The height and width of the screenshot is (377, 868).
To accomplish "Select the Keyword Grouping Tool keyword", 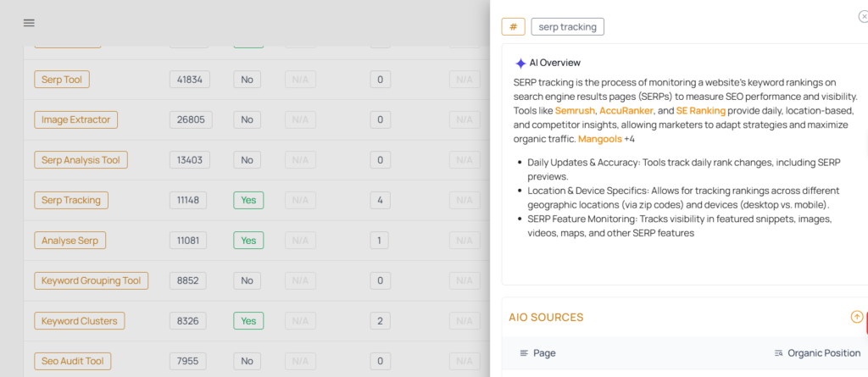I will click(92, 280).
